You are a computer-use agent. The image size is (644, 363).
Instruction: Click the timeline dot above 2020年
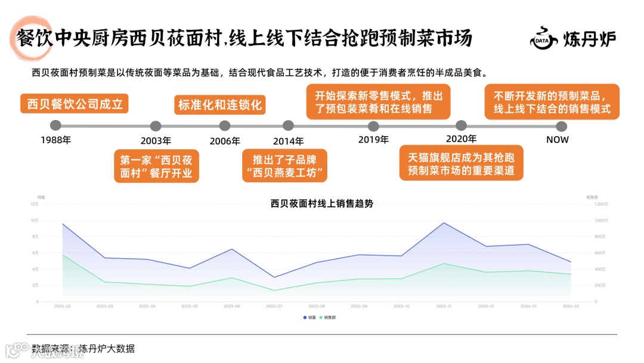(x=461, y=125)
